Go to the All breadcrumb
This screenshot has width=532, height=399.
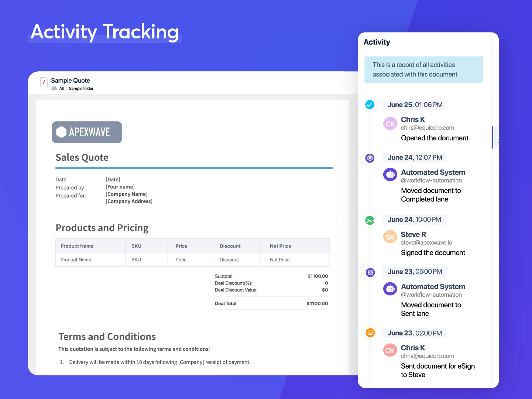(x=62, y=89)
